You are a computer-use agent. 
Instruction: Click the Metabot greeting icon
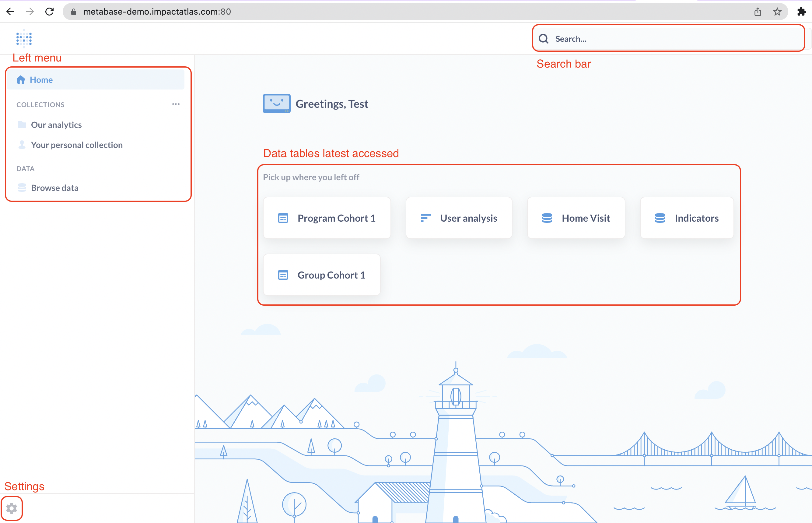pyautogui.click(x=276, y=103)
